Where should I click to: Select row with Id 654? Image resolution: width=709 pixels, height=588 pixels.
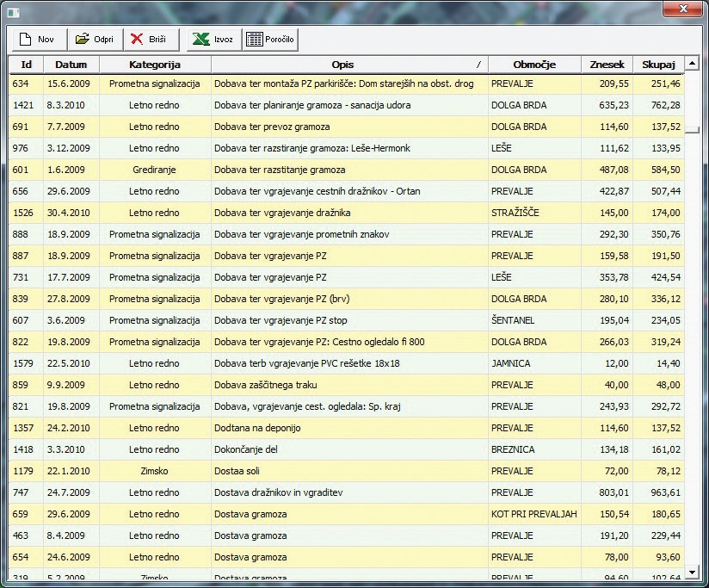tap(347, 557)
